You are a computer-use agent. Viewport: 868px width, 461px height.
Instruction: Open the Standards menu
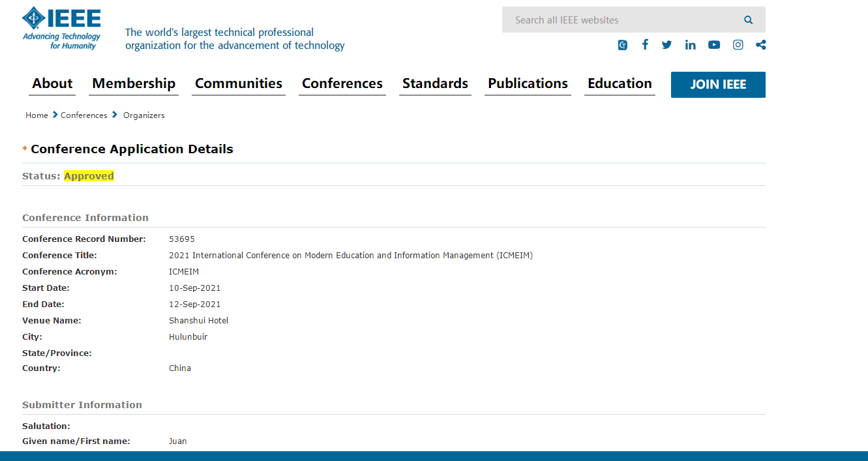[435, 84]
